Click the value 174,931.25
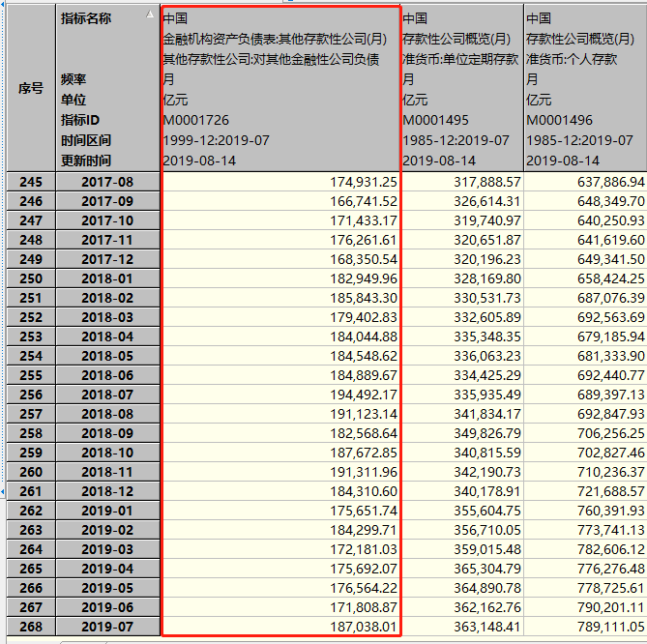647x644 pixels. click(x=363, y=182)
